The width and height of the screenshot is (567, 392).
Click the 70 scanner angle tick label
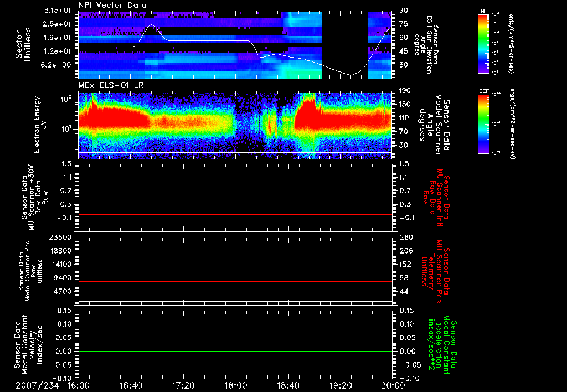click(x=404, y=132)
